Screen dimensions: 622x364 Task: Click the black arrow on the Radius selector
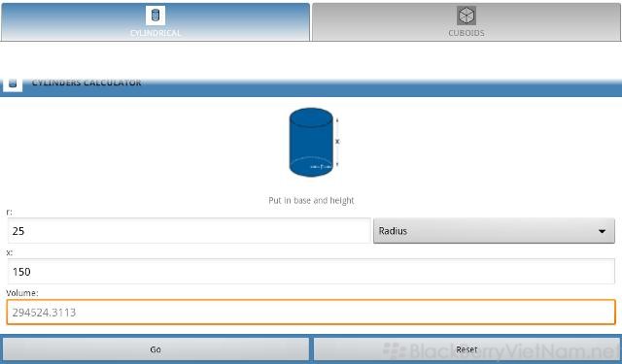(x=602, y=231)
